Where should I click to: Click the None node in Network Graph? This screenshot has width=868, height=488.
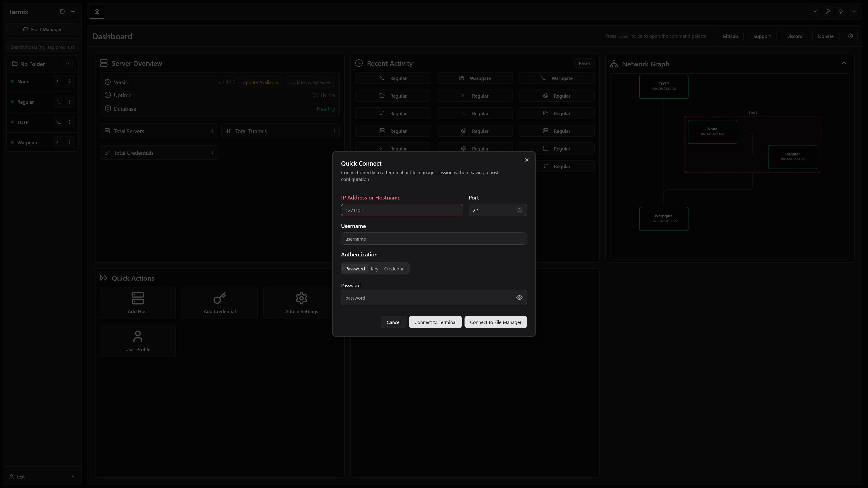tap(712, 132)
